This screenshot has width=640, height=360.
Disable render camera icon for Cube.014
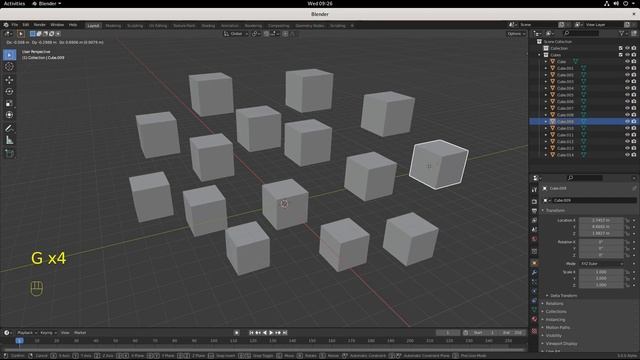click(x=634, y=155)
